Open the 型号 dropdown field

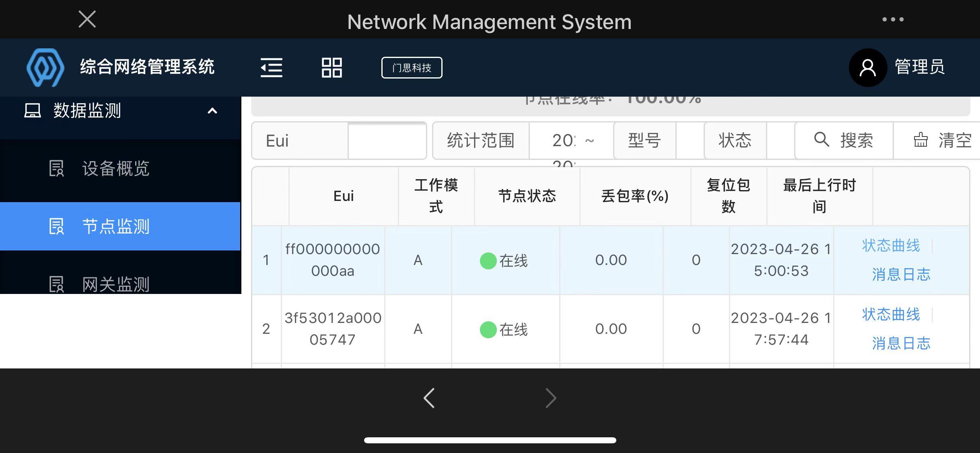690,141
